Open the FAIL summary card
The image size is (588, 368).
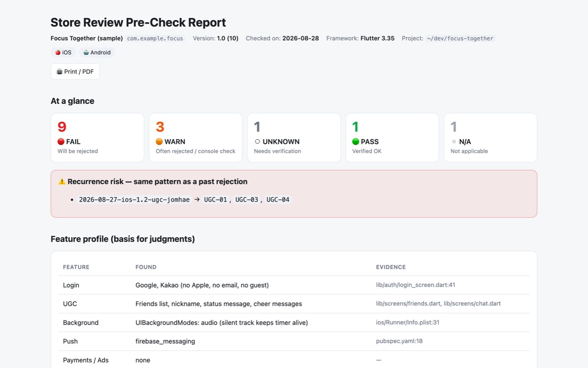(x=97, y=138)
